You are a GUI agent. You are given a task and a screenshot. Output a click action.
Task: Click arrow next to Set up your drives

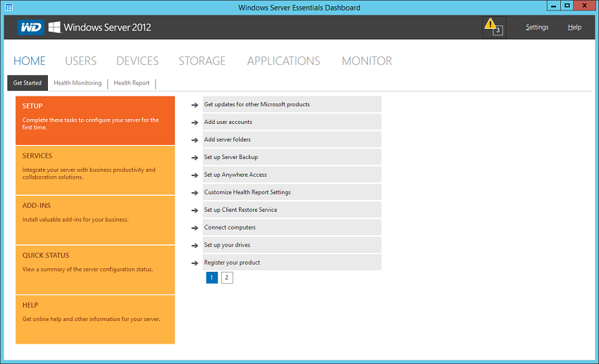click(x=194, y=245)
